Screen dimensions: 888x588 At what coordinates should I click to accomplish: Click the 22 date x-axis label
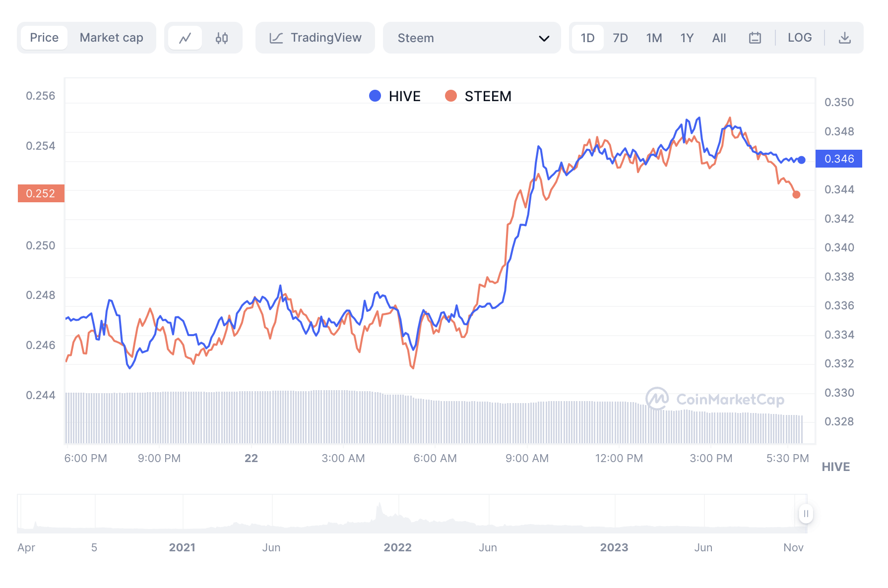click(251, 458)
